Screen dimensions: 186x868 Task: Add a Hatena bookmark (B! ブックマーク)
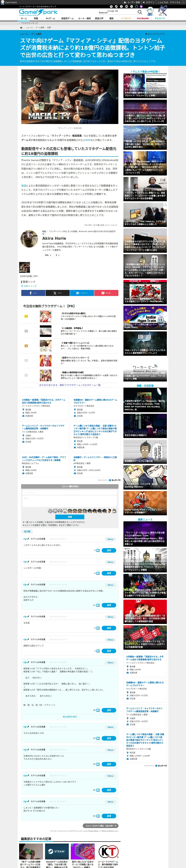[82, 293]
